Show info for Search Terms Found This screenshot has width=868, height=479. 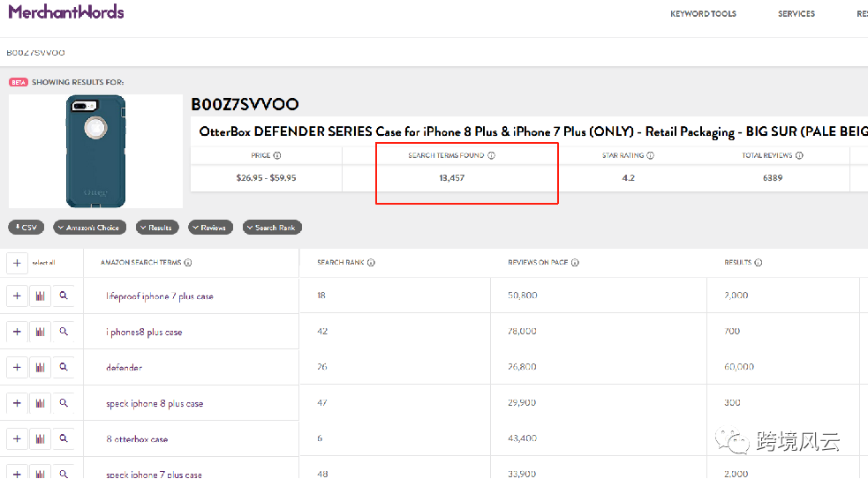[491, 155]
